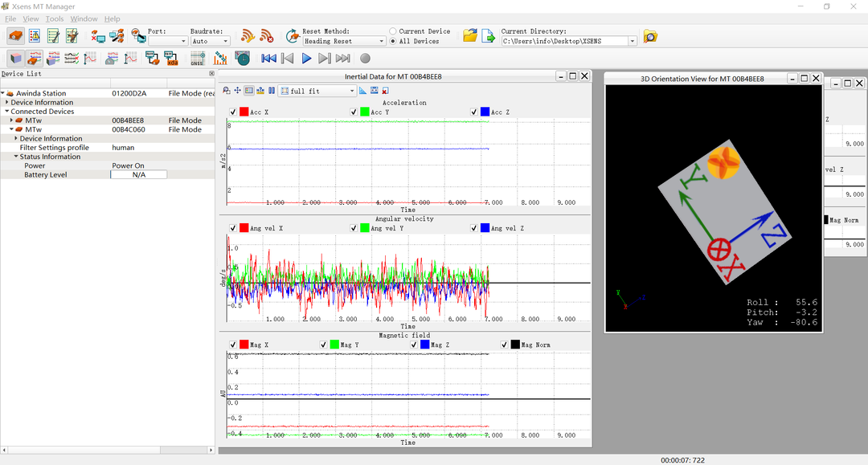Uncheck the Acc X checkbox
Screen dimensions: 868x465
[x=233, y=112]
